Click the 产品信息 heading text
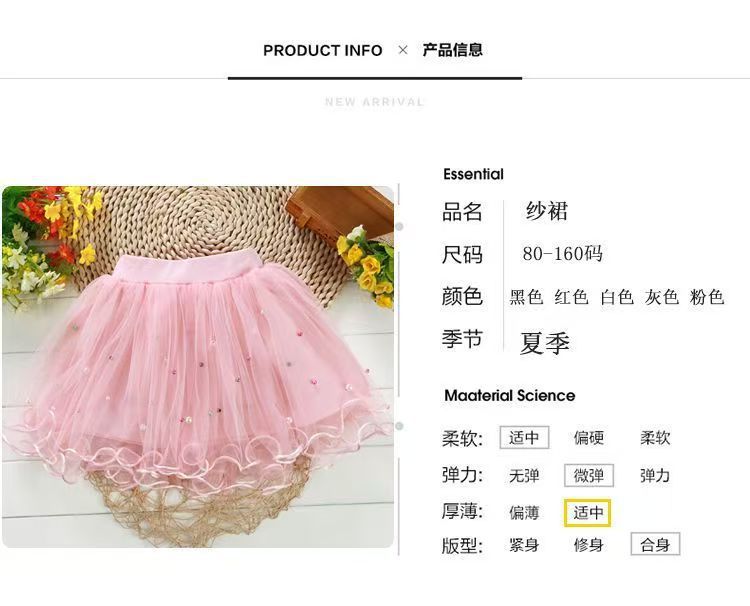750x606 pixels. (x=452, y=50)
